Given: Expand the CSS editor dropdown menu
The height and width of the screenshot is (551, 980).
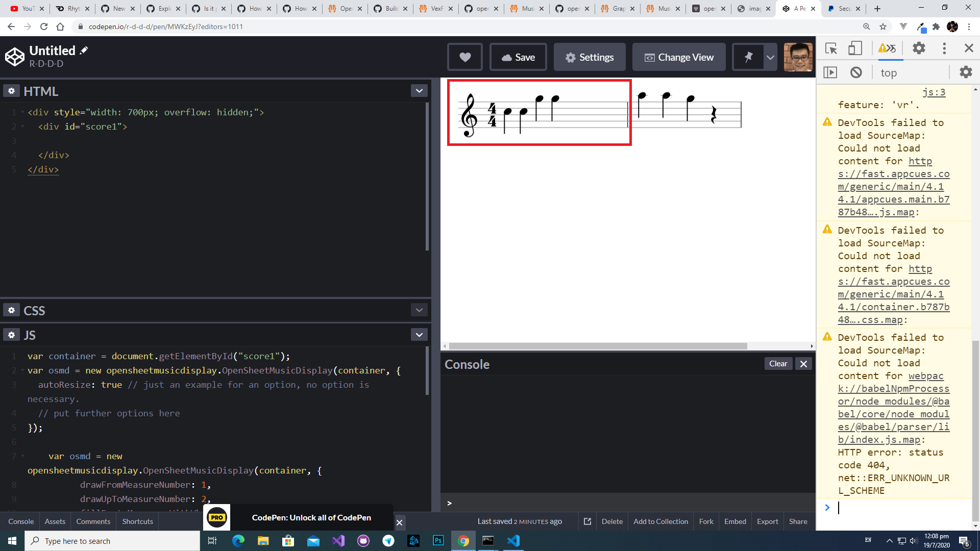Looking at the screenshot, I should (419, 310).
